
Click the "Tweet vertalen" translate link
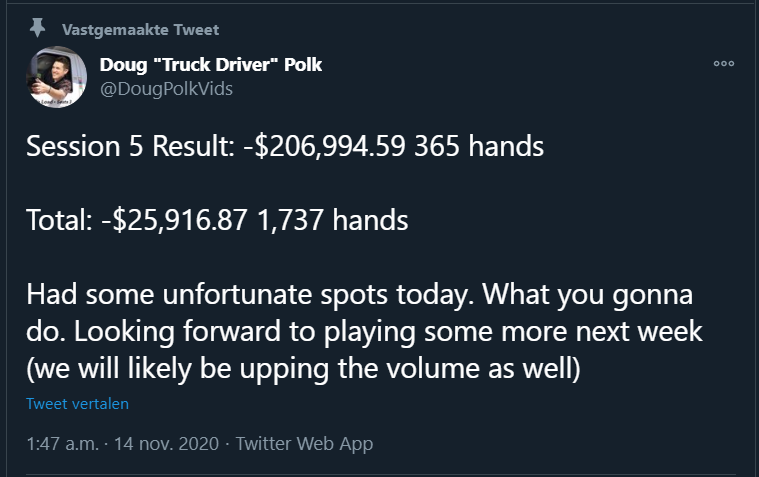77,404
